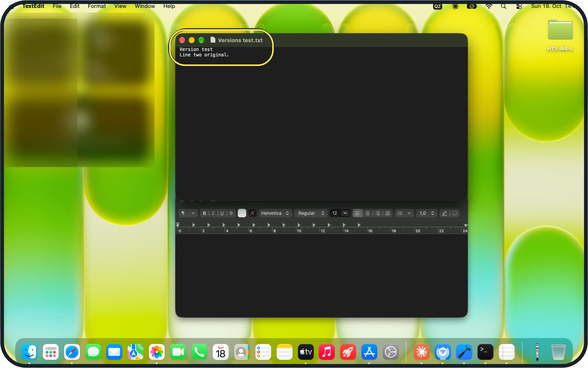Open the Helvetica font family dropdown
Screen dimensions: 588x368
tap(275, 213)
